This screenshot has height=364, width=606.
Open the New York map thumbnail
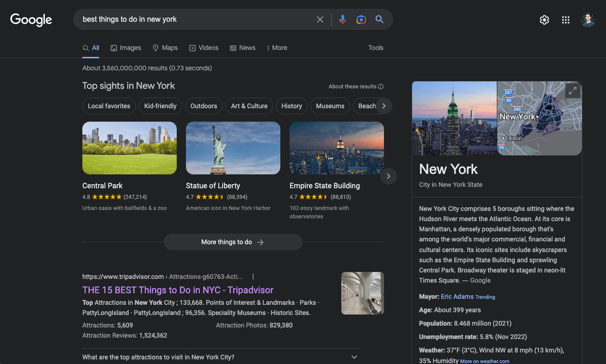pyautogui.click(x=540, y=118)
